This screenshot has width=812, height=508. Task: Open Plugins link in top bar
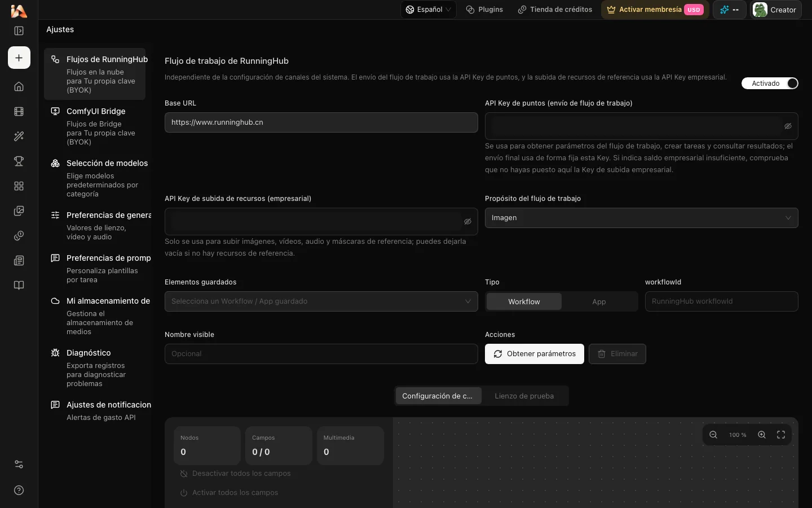pos(484,10)
